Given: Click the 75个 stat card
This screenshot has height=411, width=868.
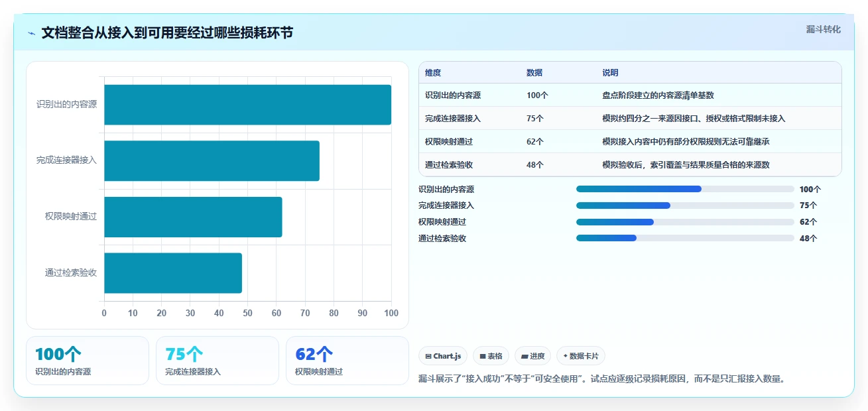Looking at the screenshot, I should (x=217, y=361).
